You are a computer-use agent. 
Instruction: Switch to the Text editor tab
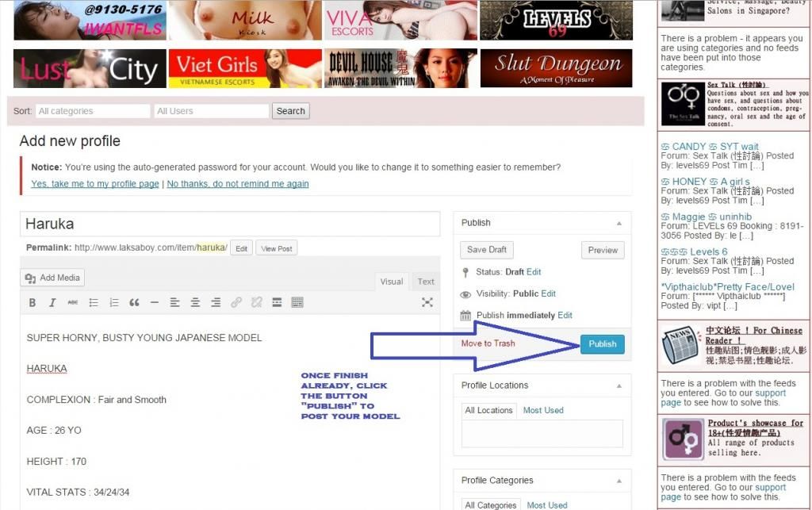pos(426,281)
